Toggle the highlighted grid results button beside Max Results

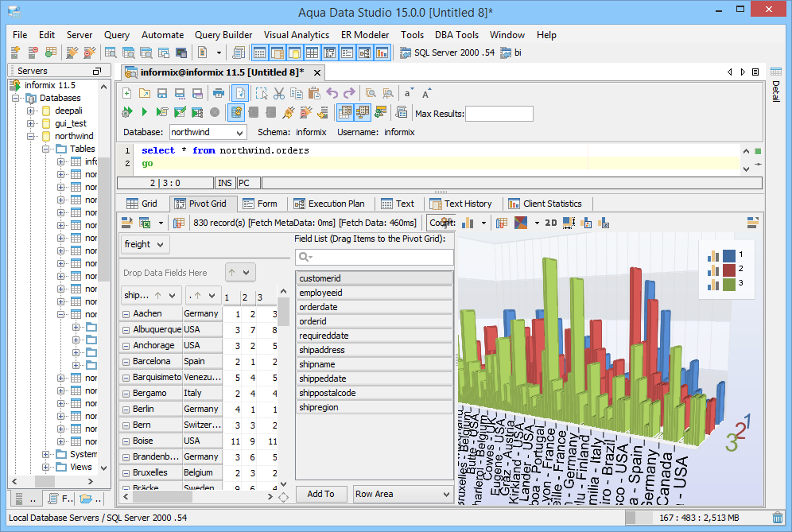click(x=345, y=112)
